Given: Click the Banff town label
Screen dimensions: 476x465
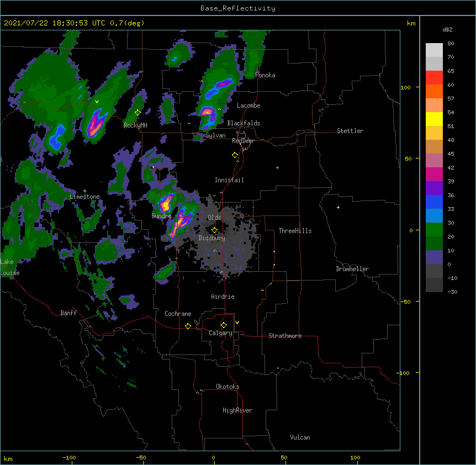Looking at the screenshot, I should point(68,313).
